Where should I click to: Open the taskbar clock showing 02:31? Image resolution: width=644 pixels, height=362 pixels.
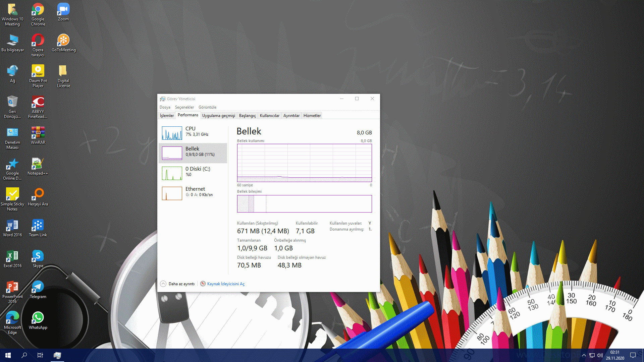pos(615,355)
